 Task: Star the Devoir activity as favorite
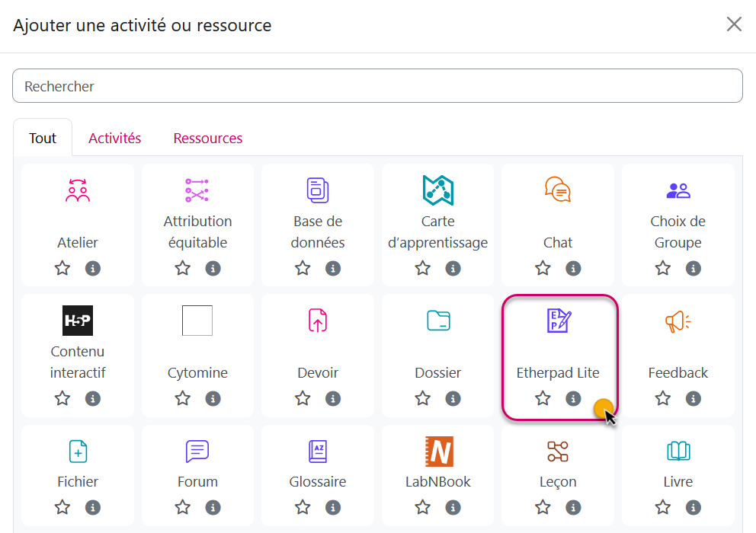click(x=303, y=398)
